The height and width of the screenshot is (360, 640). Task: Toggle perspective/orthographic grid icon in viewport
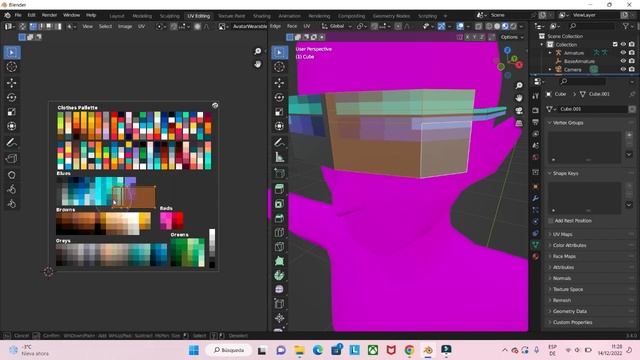519,123
